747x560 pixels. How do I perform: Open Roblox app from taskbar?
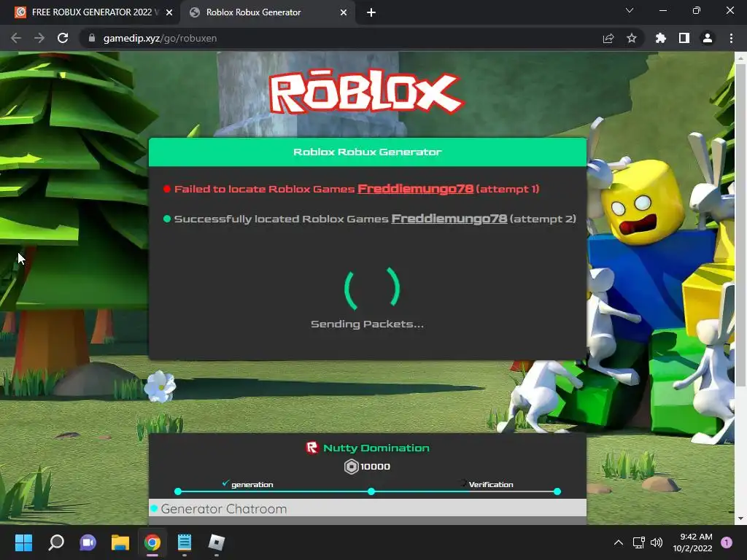click(x=216, y=542)
